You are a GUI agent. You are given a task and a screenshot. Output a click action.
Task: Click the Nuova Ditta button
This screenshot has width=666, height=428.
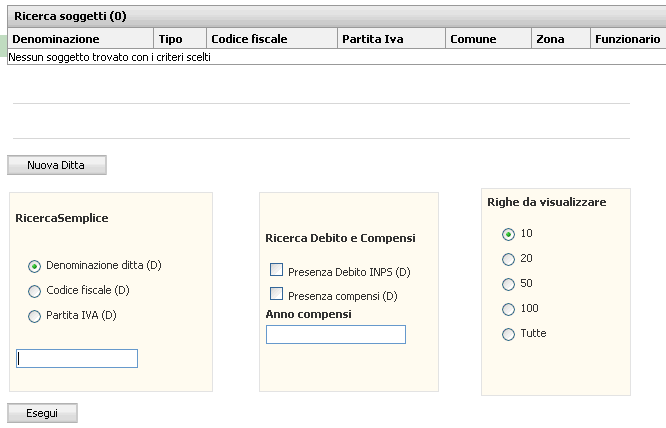click(57, 165)
